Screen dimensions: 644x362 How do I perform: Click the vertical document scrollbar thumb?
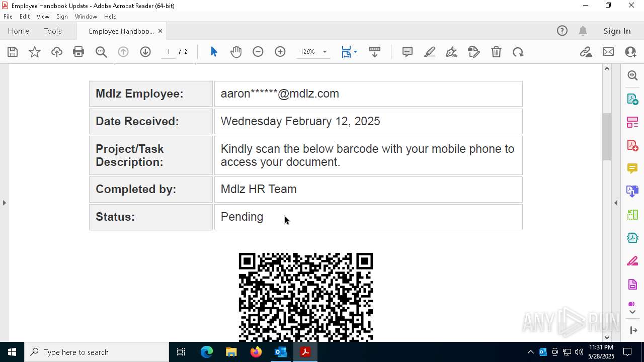coord(607,137)
